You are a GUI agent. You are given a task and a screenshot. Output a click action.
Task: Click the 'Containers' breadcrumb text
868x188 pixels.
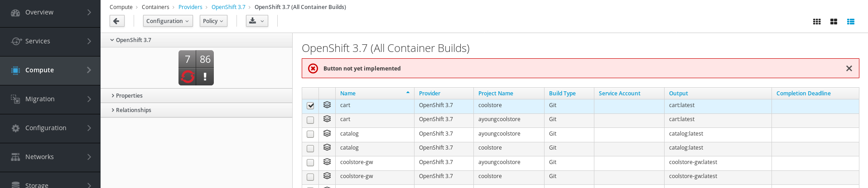(155, 7)
